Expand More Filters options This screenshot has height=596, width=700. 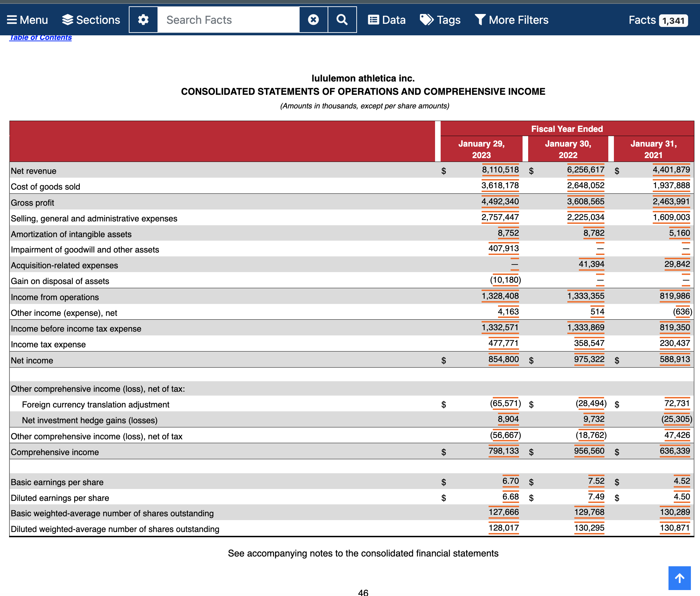point(511,20)
